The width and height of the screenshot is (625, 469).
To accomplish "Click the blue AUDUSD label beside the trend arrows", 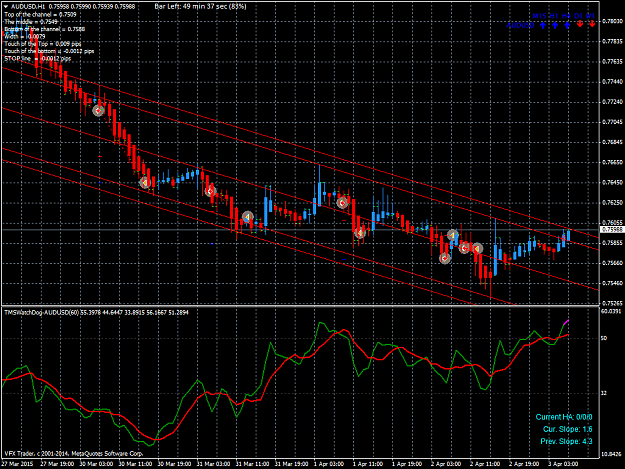I will click(520, 26).
